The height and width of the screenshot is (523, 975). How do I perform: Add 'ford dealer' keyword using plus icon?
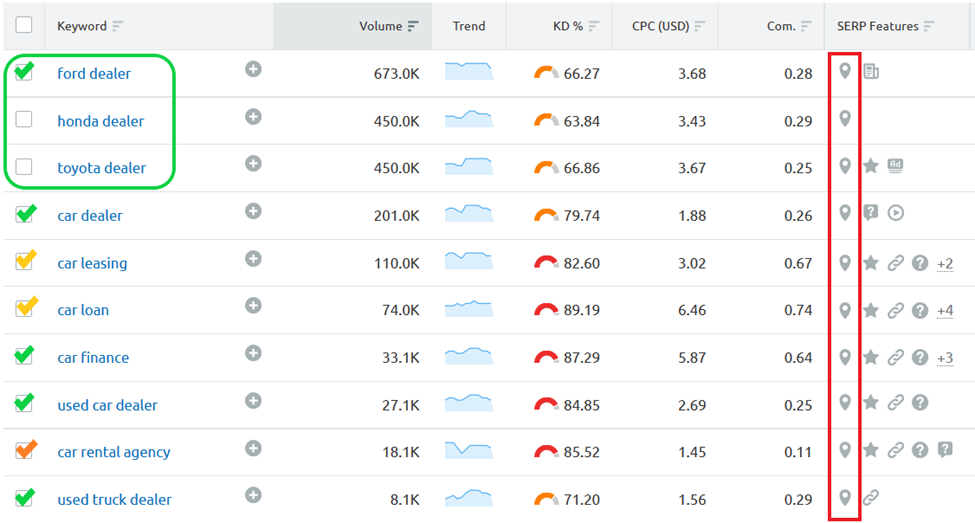click(252, 69)
